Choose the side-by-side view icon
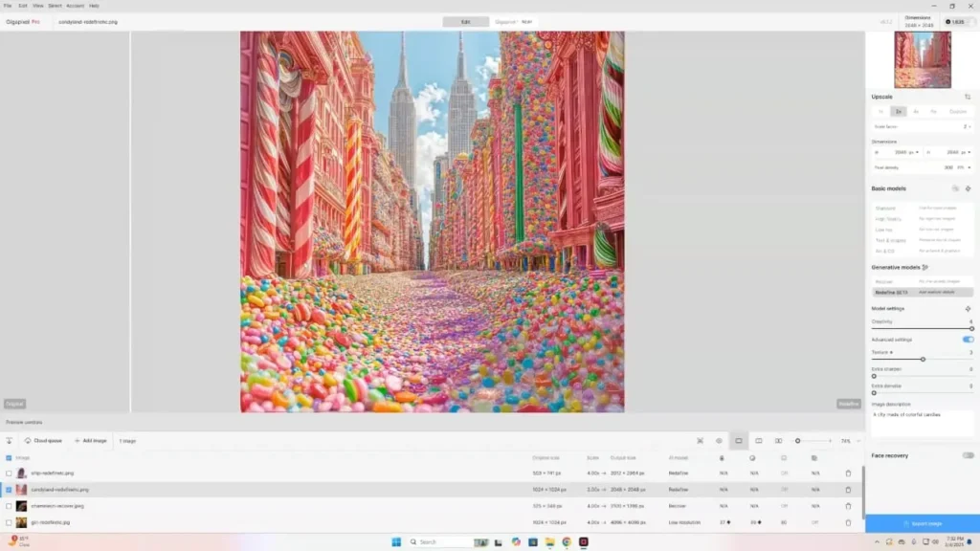The width and height of the screenshot is (980, 551). coord(778,441)
